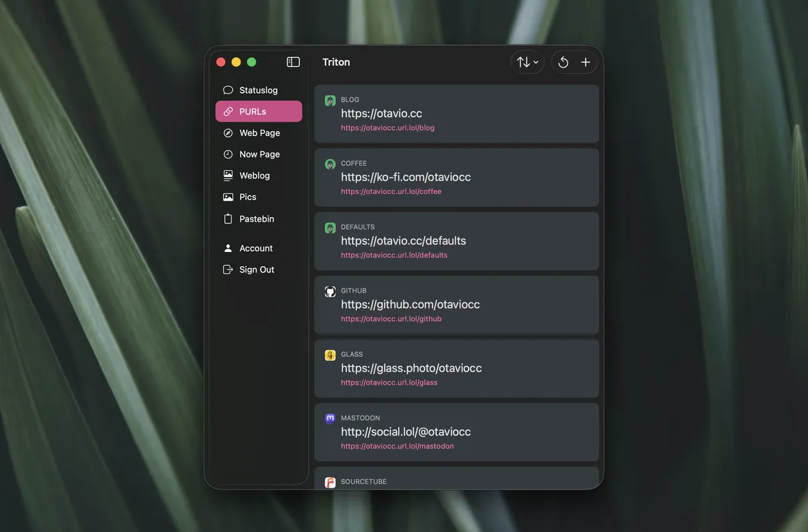
Task: Click the Mastodon favicon icon
Action: [x=330, y=419]
